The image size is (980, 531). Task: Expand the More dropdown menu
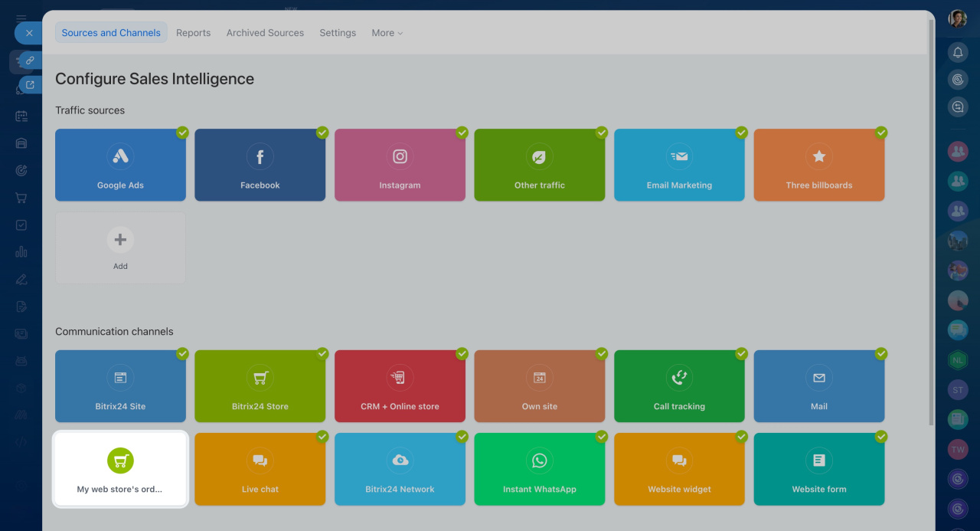coord(387,33)
